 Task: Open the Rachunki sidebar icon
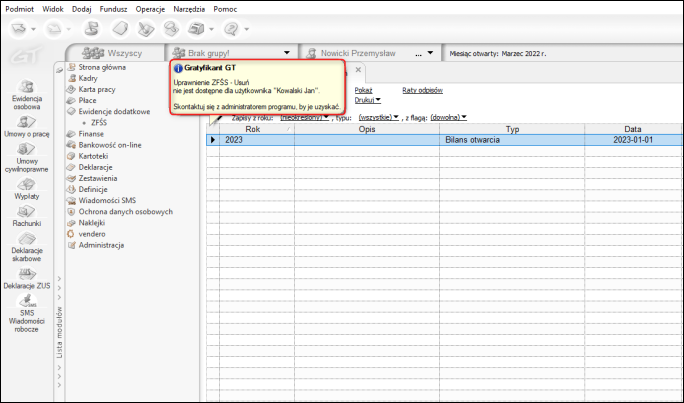click(27, 216)
